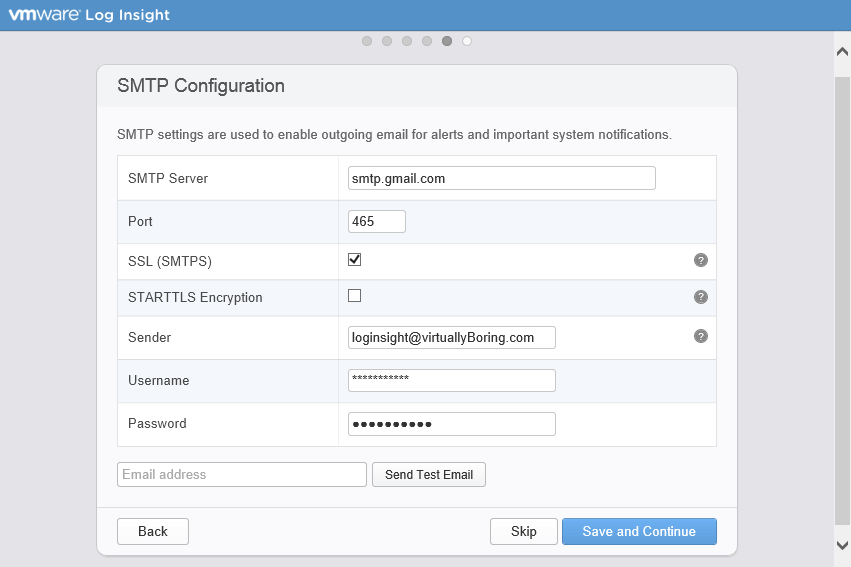Click the Password label
The height and width of the screenshot is (567, 851).
coord(157,423)
